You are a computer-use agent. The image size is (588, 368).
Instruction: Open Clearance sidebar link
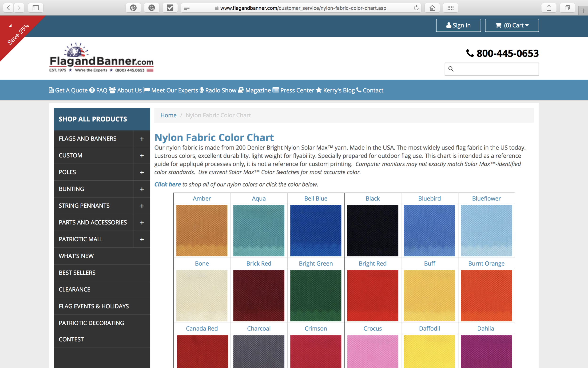click(102, 290)
